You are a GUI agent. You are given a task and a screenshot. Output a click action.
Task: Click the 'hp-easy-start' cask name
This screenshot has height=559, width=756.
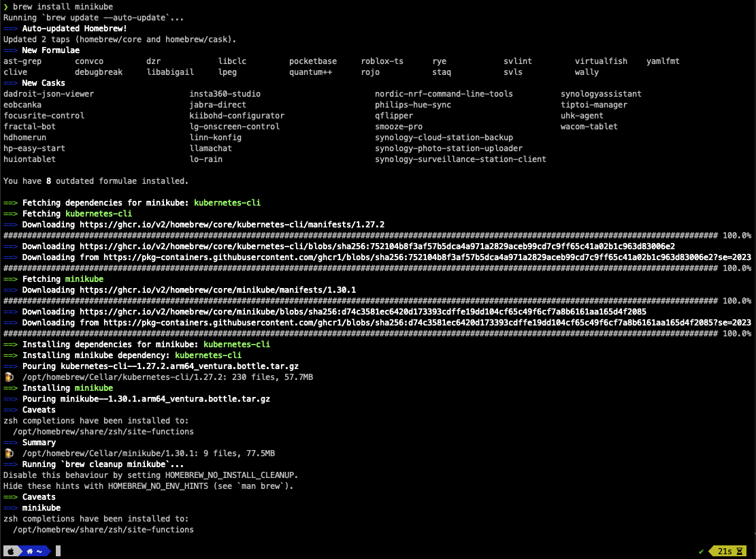34,148
